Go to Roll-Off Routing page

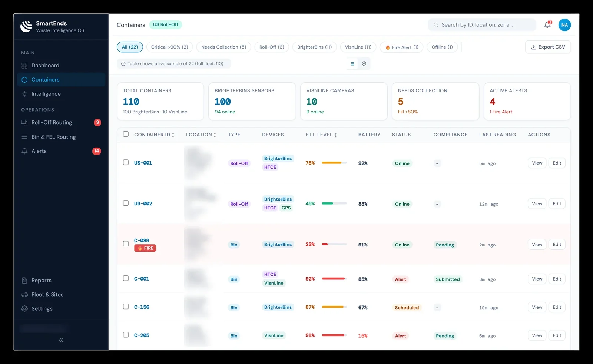pyautogui.click(x=61, y=123)
